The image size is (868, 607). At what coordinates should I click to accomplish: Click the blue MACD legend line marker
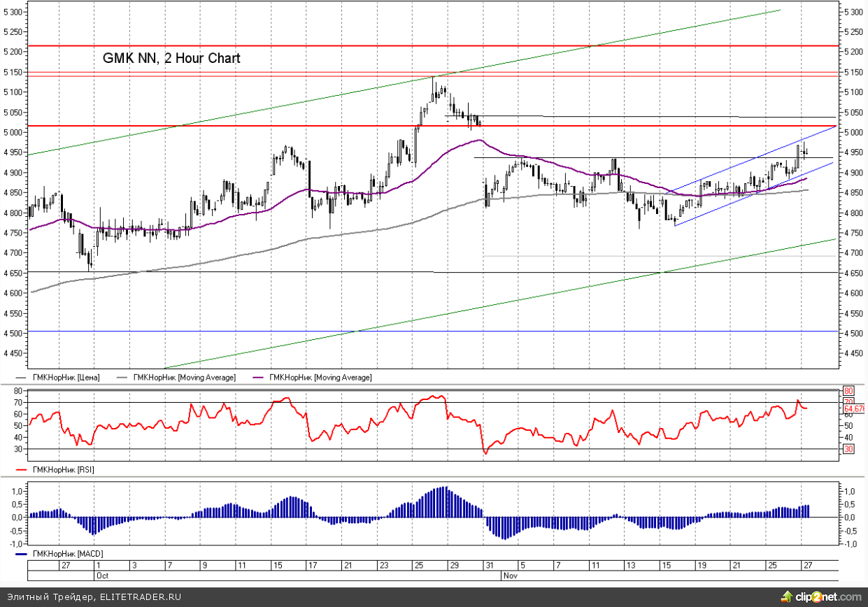[x=20, y=554]
